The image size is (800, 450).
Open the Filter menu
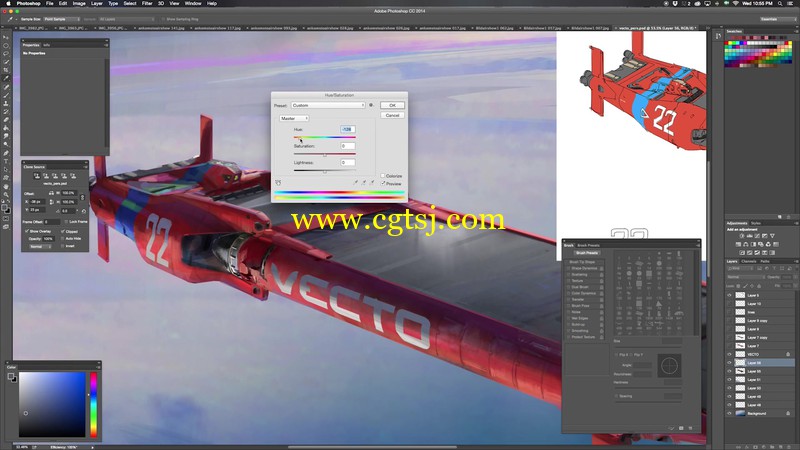coord(147,4)
